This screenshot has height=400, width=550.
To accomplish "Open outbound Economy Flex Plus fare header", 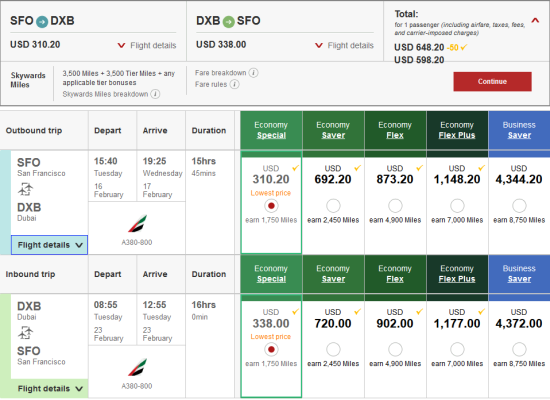I will 457,130.
